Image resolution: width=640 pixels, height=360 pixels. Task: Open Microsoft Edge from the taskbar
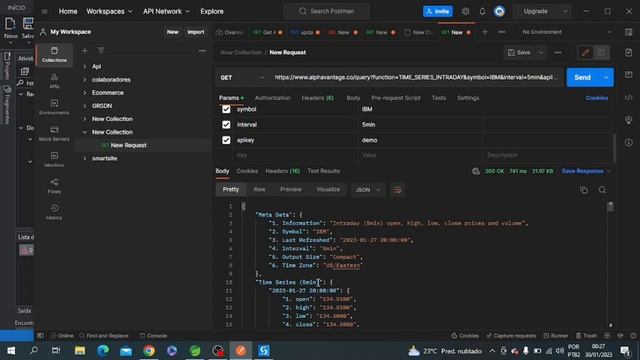(103, 351)
